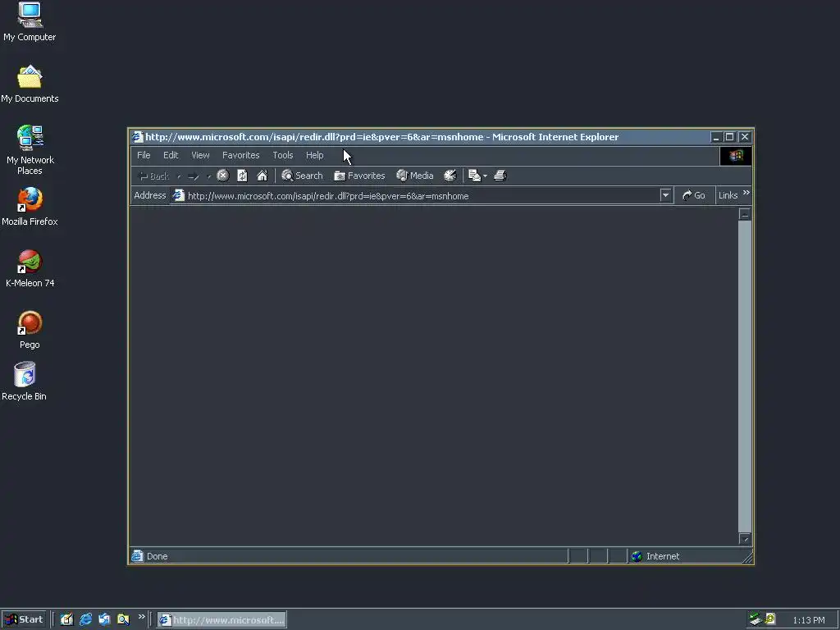Click the magnifier Quick Launch icon

(123, 620)
